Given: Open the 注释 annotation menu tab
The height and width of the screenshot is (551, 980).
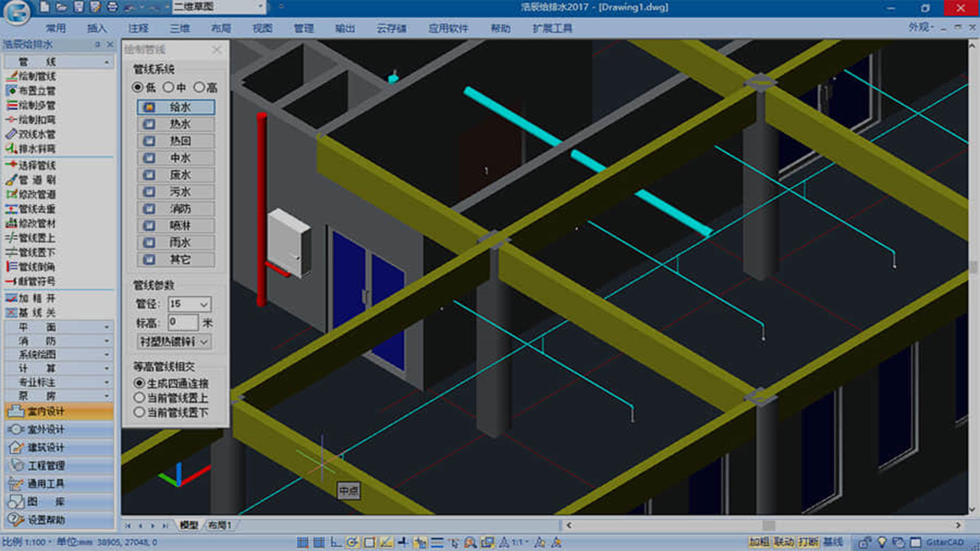Looking at the screenshot, I should point(139,28).
